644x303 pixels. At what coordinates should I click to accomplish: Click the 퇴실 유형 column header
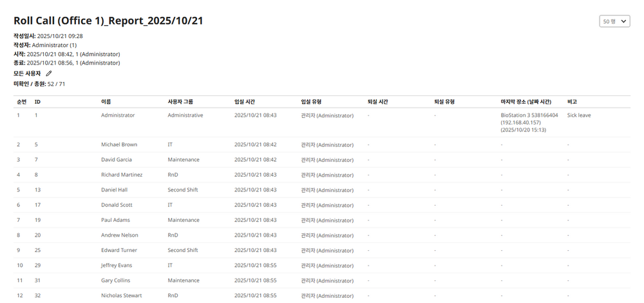(444, 102)
